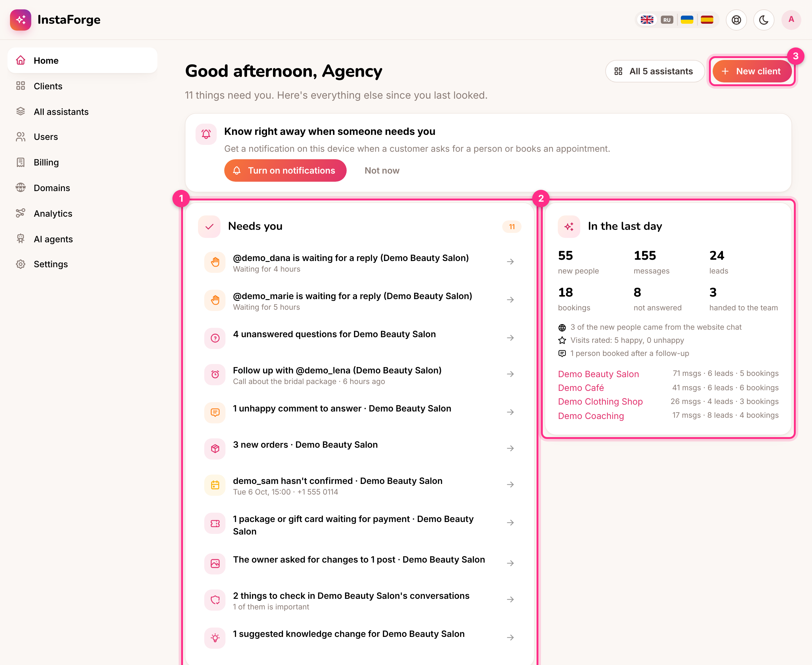Click alarm icon for @demo_lena follow up
Screen dimensions: 812x665
215,374
